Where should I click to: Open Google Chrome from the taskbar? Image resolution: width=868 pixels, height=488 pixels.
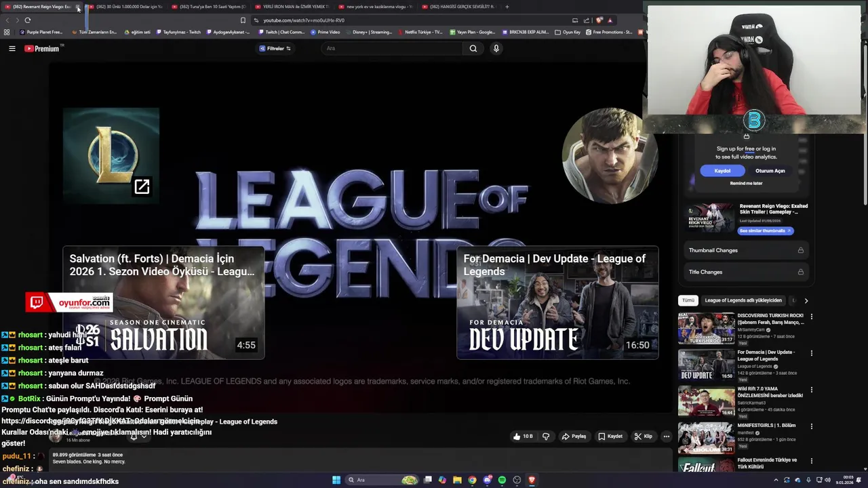(472, 480)
